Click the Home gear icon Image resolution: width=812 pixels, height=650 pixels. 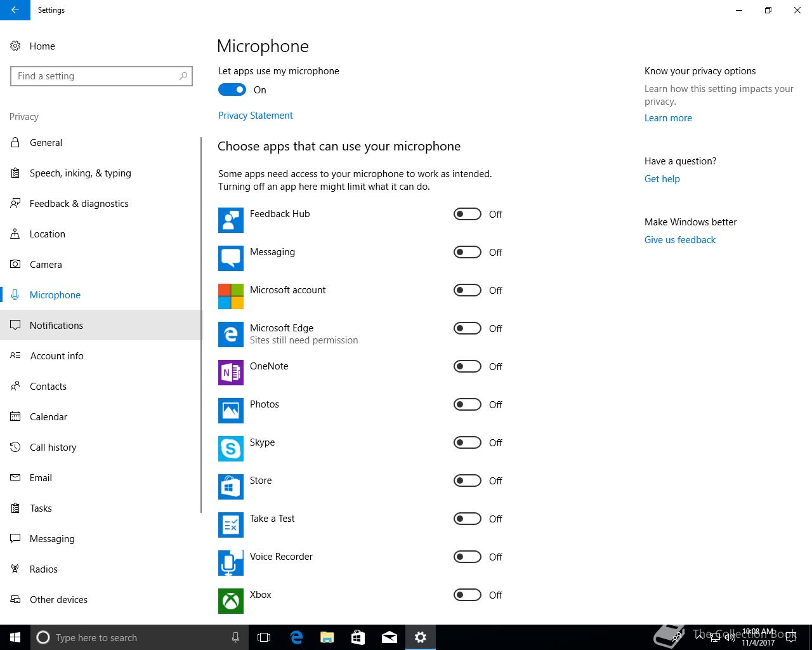(x=15, y=46)
